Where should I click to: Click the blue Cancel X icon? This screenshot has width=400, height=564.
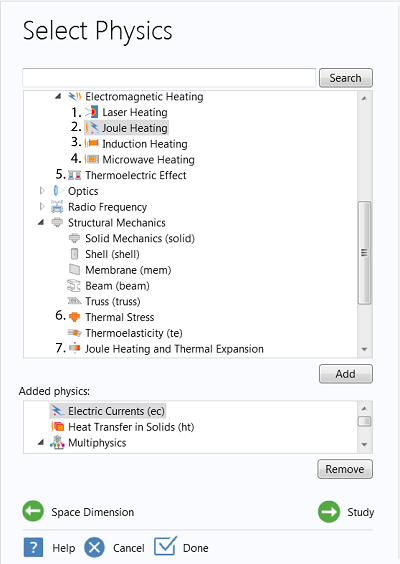point(95,547)
